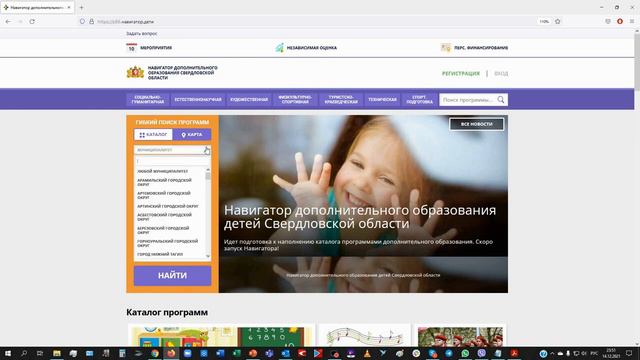Open a new browser tab with plus
The height and width of the screenshot is (360, 640).
point(81,7)
